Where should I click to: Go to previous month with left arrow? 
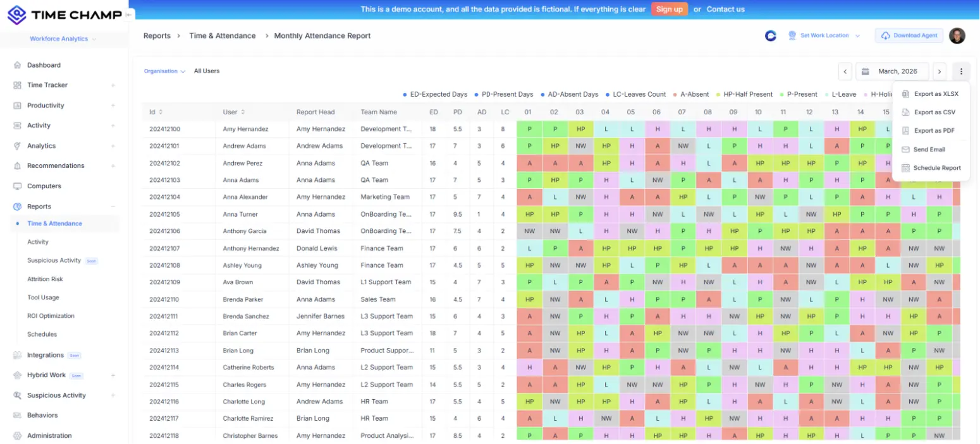pos(845,71)
